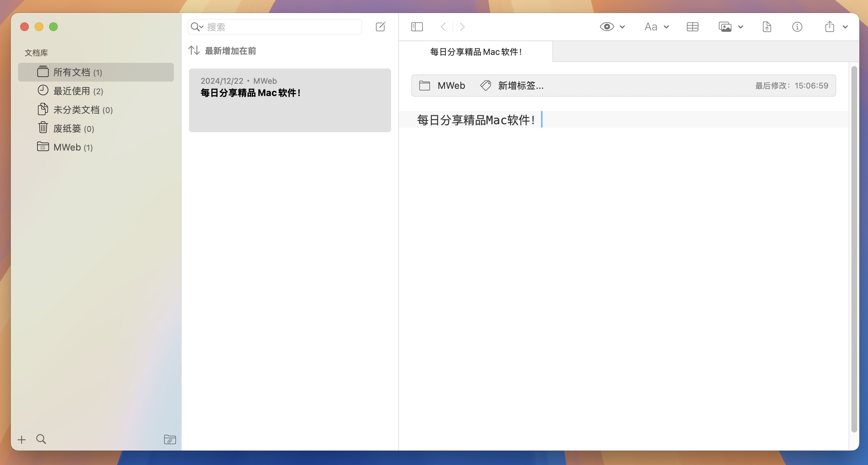Toggle the sidebar panel layout icon
The height and width of the screenshot is (465, 868).
click(417, 27)
